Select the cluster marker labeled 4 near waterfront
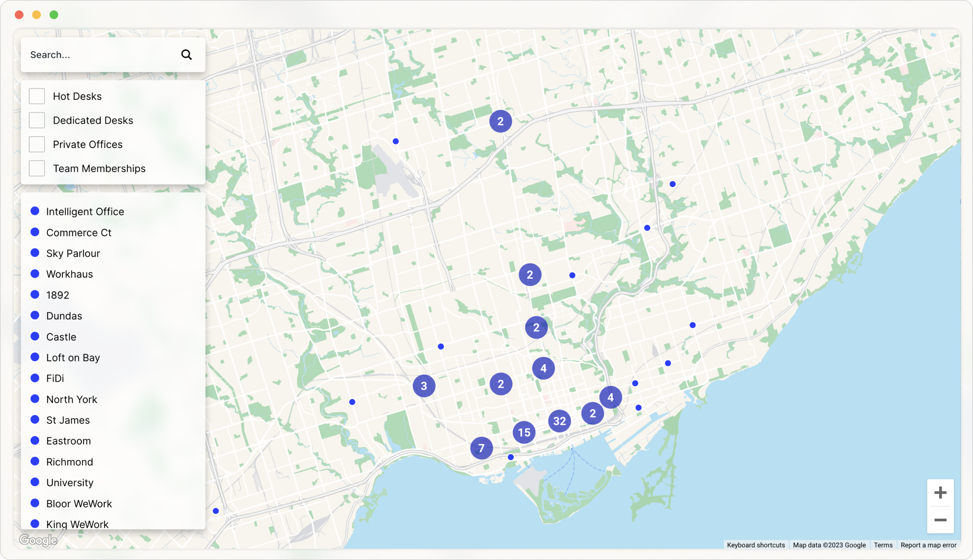This screenshot has width=973, height=560. 611,397
